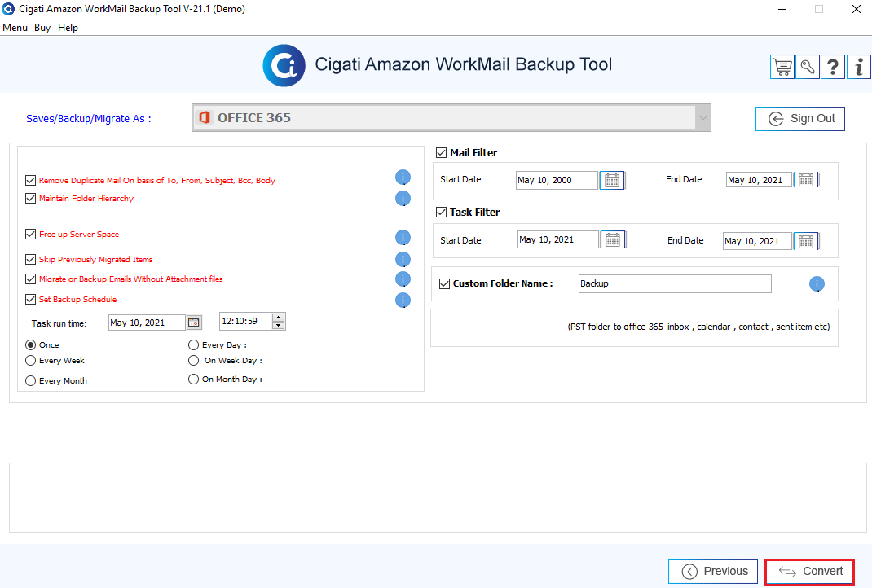The width and height of the screenshot is (872, 588).
Task: Show info for Skip Previously Migrated Items
Action: pos(403,260)
